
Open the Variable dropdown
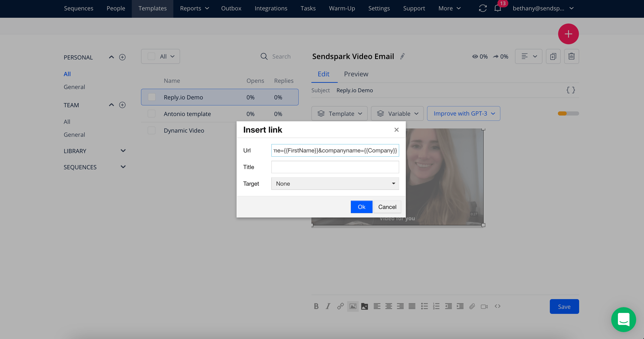pyautogui.click(x=397, y=113)
